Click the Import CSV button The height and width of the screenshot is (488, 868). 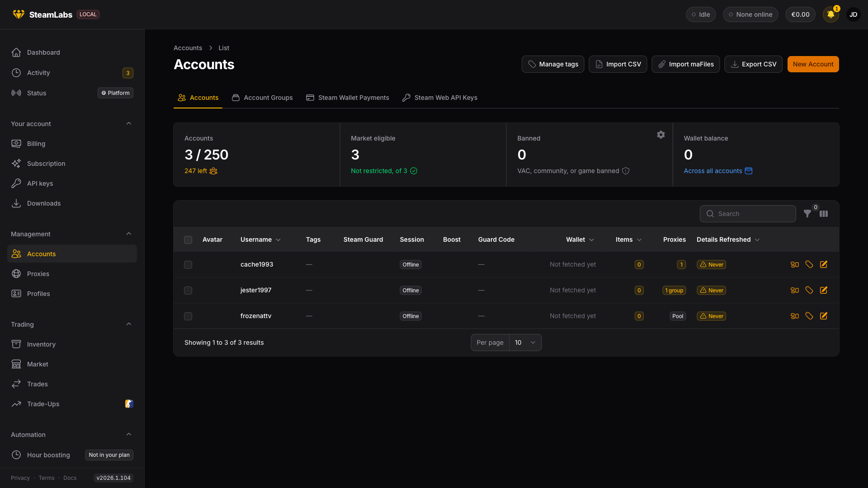(618, 64)
